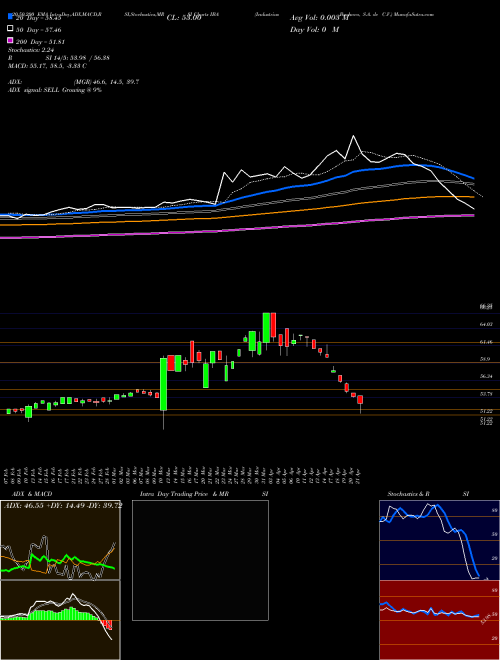This screenshot has height=660, width=500.
Task: Click the tall green candlestick near 10 Mar
Action: (163, 384)
